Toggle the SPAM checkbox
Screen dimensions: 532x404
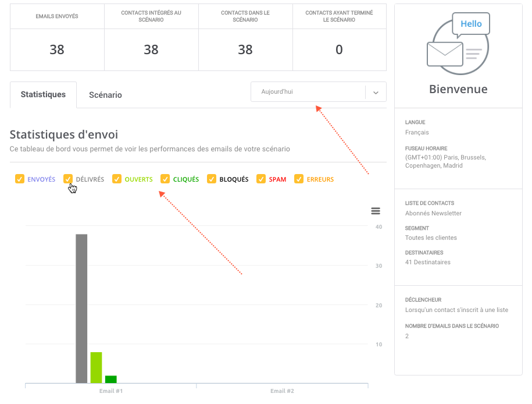tap(261, 179)
